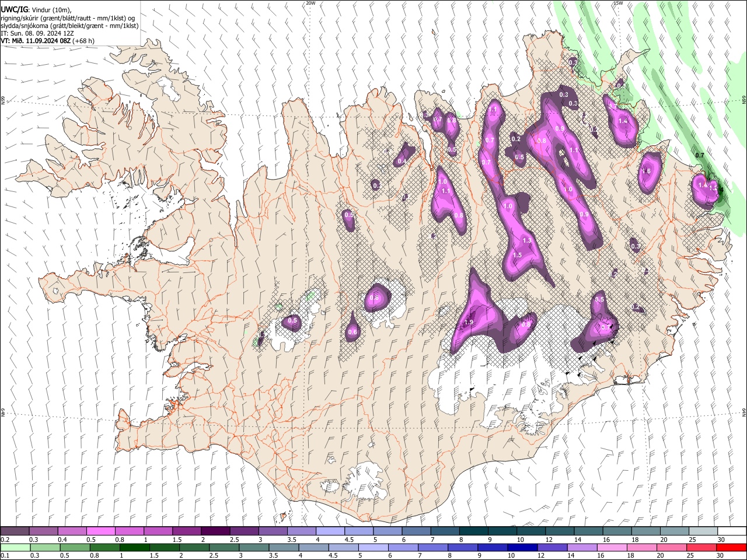Click the 'rigning/skúrir (grænt/blátt/rautt' description line
The width and height of the screenshot is (747, 560).
(x=69, y=17)
